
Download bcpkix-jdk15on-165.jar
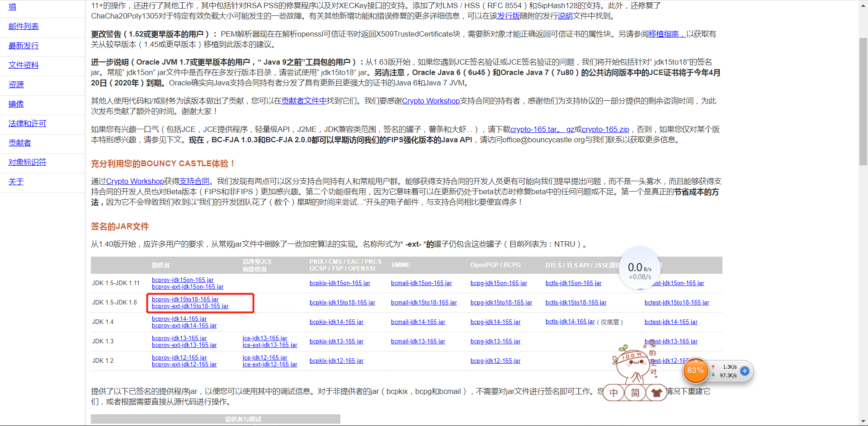click(x=340, y=283)
